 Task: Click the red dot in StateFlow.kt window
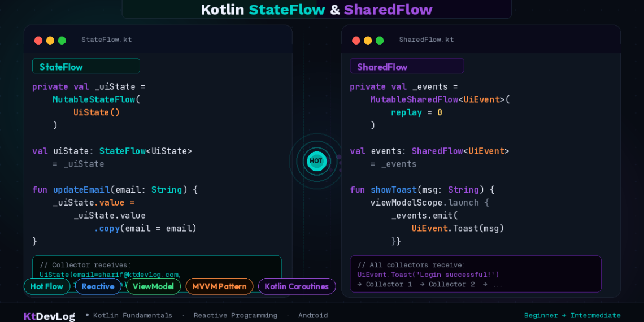click(x=38, y=40)
